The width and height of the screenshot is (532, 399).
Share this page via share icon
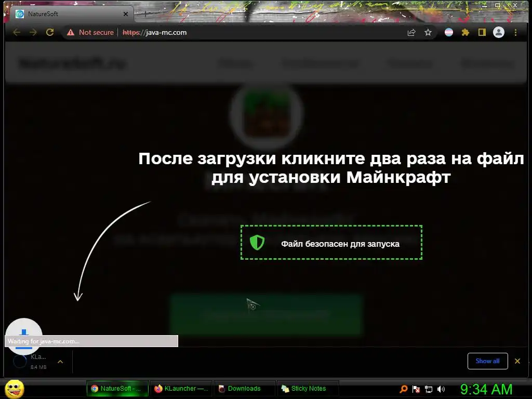click(411, 33)
